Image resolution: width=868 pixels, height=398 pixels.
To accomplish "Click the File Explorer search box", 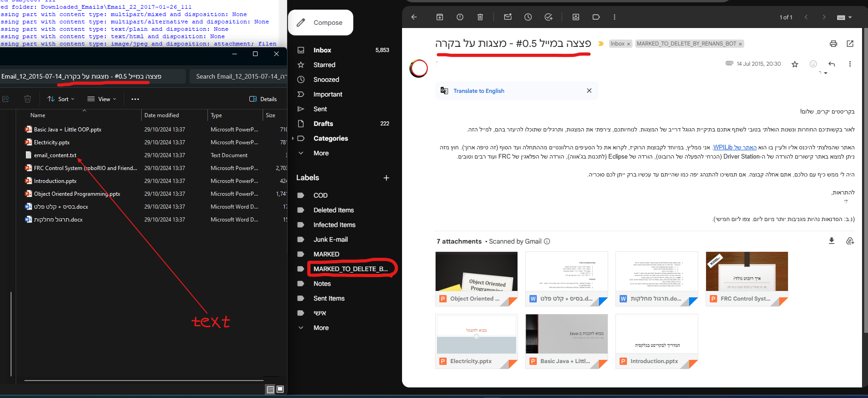I will click(238, 76).
